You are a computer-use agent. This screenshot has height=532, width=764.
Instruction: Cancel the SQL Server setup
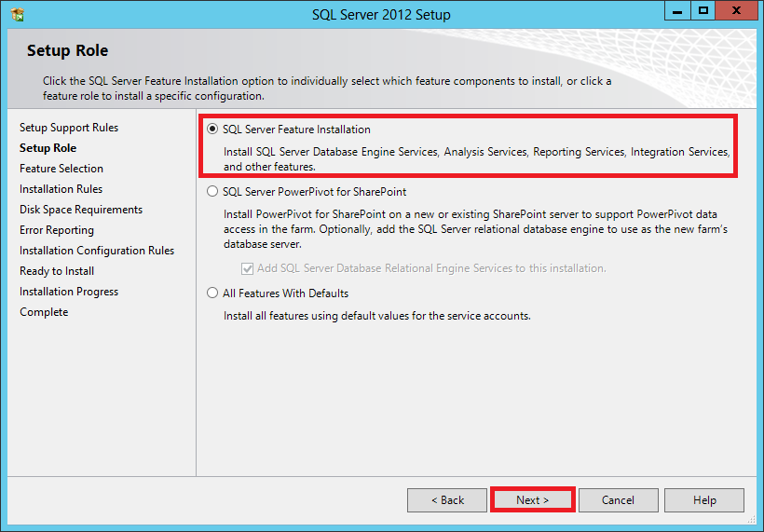click(618, 500)
